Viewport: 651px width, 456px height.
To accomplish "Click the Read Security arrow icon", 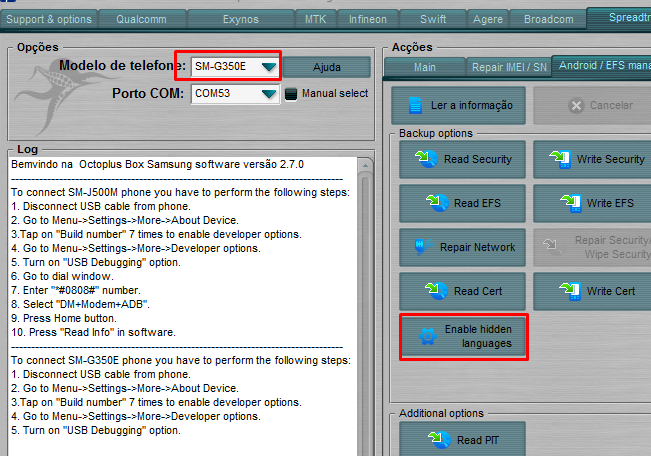I will (x=426, y=159).
